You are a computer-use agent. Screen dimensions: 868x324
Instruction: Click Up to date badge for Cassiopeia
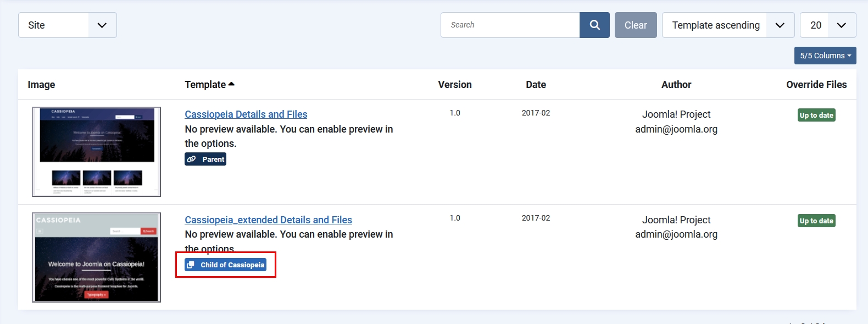tap(816, 116)
